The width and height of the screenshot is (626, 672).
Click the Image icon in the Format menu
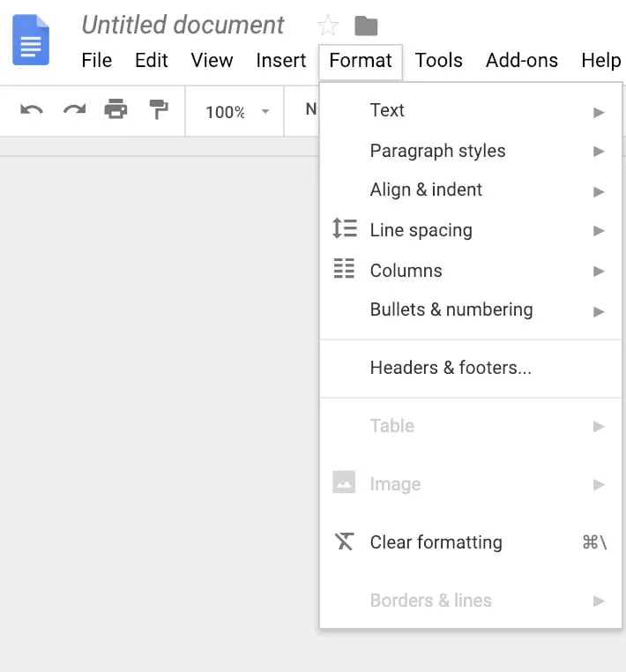click(x=344, y=482)
